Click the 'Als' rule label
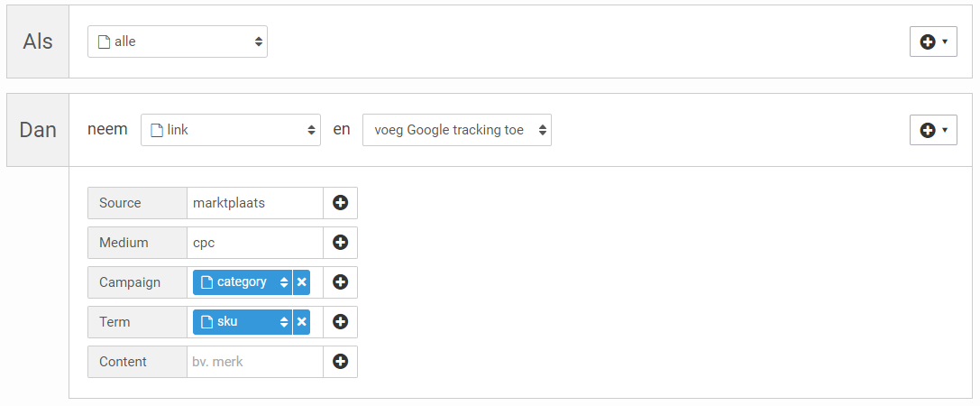980x406 pixels. (x=38, y=42)
